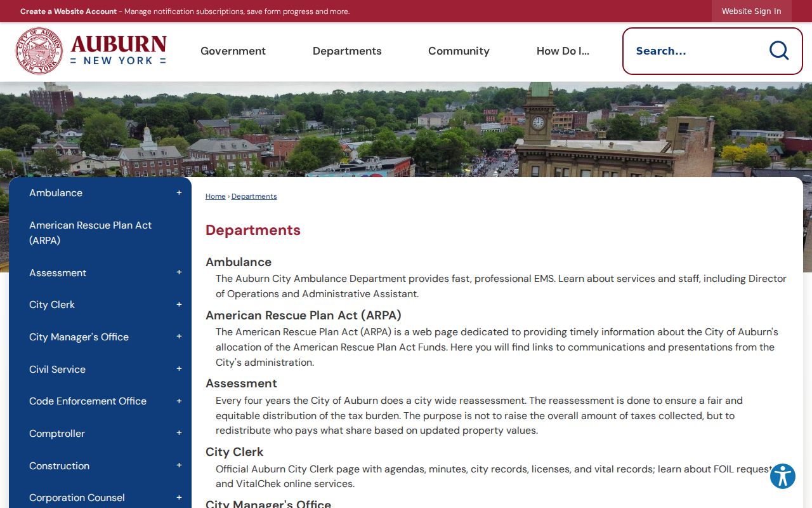Expand the Construction sidebar submenu
Image resolution: width=812 pixels, height=508 pixels.
tap(179, 465)
